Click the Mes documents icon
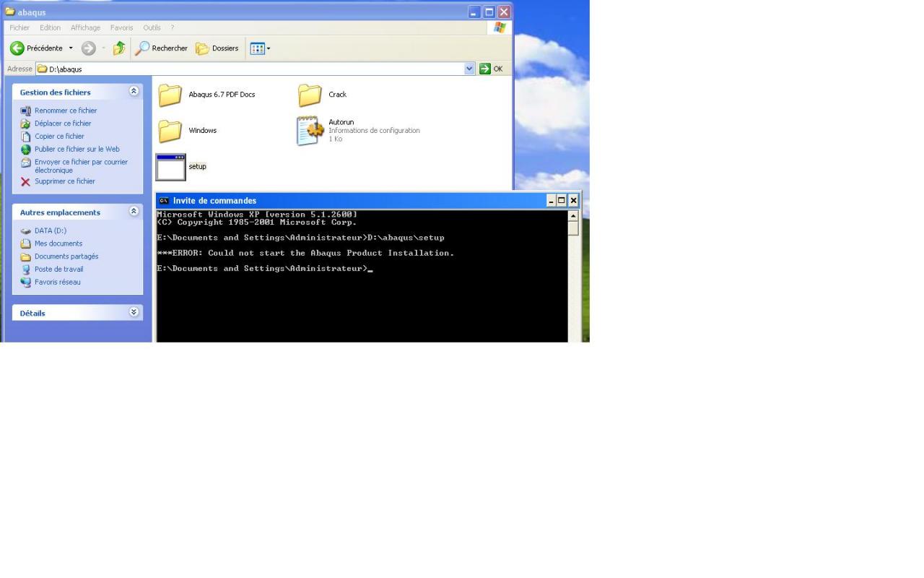The image size is (924, 578). (26, 243)
